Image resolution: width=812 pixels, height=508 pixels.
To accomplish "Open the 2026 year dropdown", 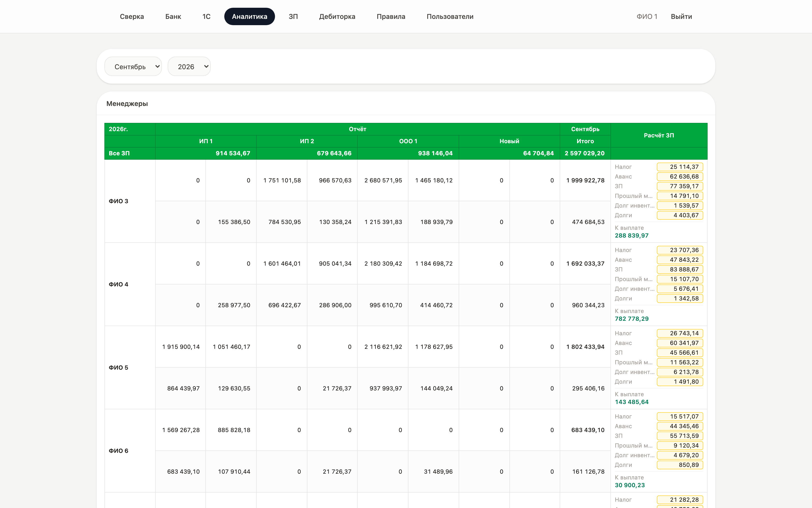I will (x=189, y=67).
